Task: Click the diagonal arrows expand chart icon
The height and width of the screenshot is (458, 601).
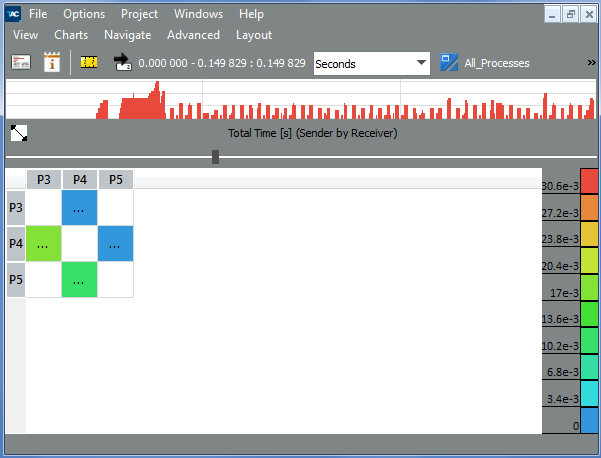Action: tap(19, 133)
